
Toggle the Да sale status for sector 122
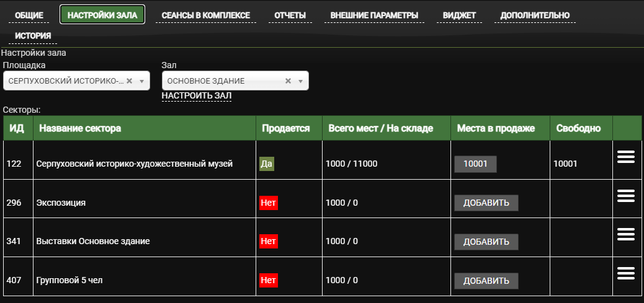[x=267, y=164]
